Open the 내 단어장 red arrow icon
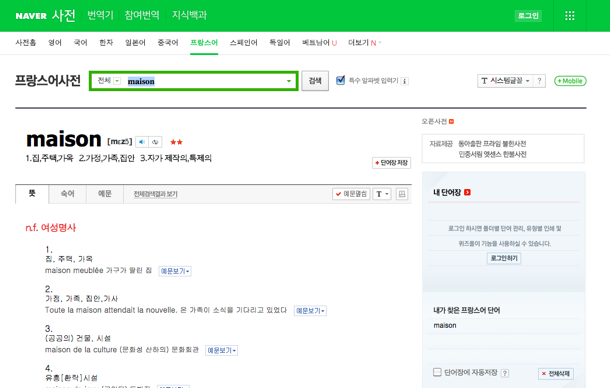Image resolution: width=610 pixels, height=388 pixels. [x=467, y=192]
